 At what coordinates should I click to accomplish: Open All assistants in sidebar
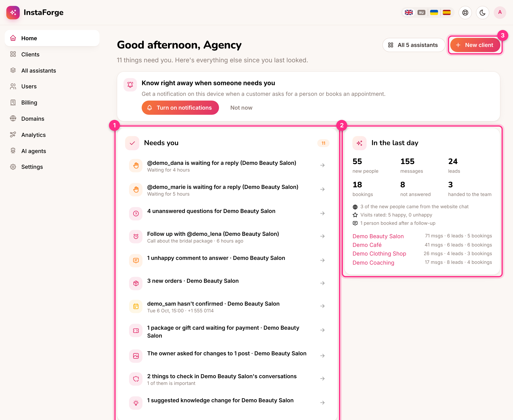click(x=52, y=70)
